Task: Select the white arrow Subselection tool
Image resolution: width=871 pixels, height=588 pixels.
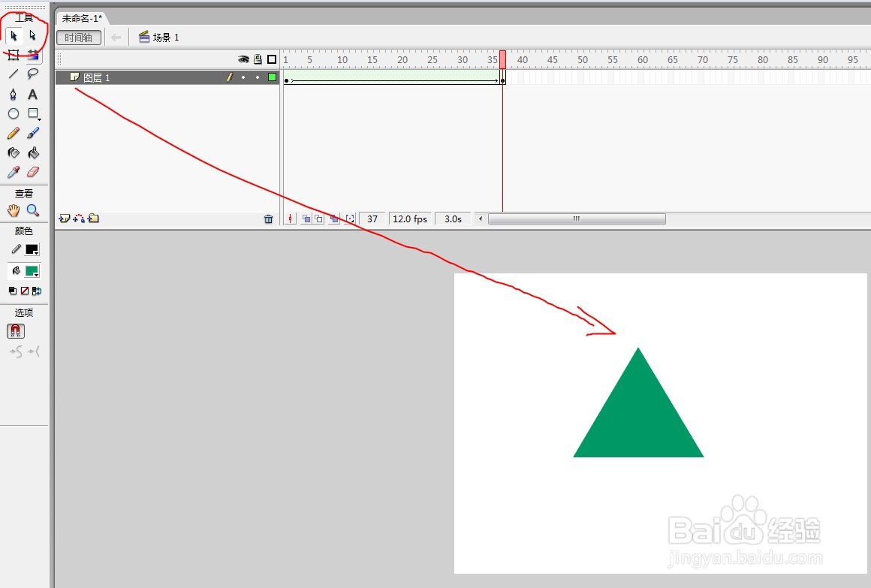Action: pos(33,36)
